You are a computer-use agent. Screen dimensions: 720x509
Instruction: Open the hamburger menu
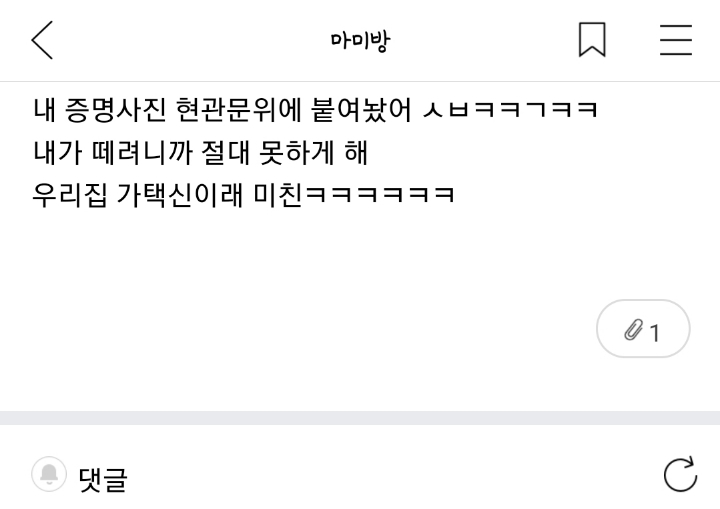pos(676,40)
